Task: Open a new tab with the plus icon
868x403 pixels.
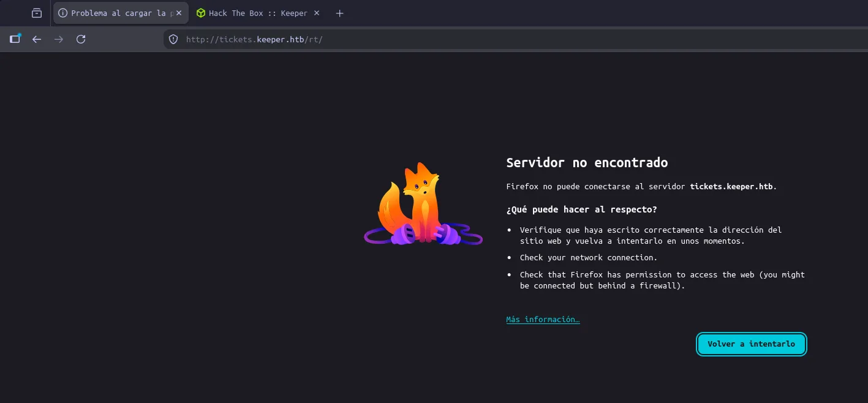Action: point(340,13)
